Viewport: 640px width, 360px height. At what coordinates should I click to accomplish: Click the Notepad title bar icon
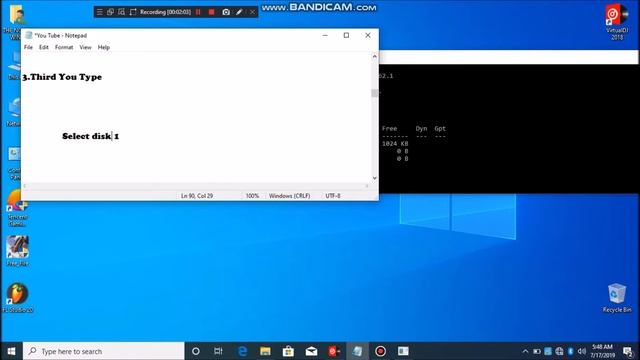click(x=29, y=35)
